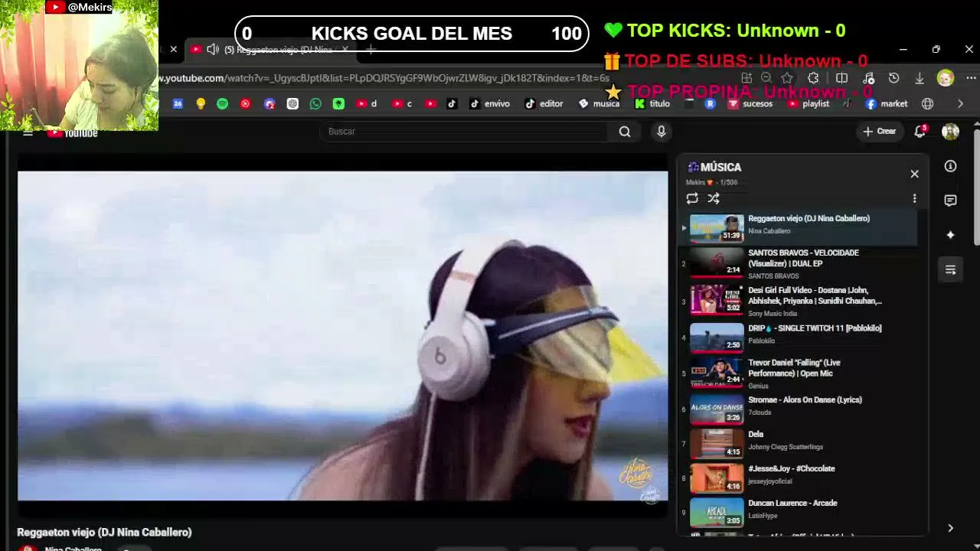Close the MÚSICA playlist panel
Screen dimensions: 980x551
pyautogui.click(x=914, y=174)
